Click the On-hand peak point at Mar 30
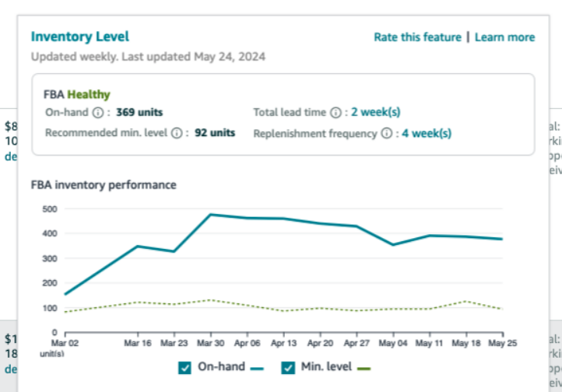The image size is (562, 392). tap(210, 214)
